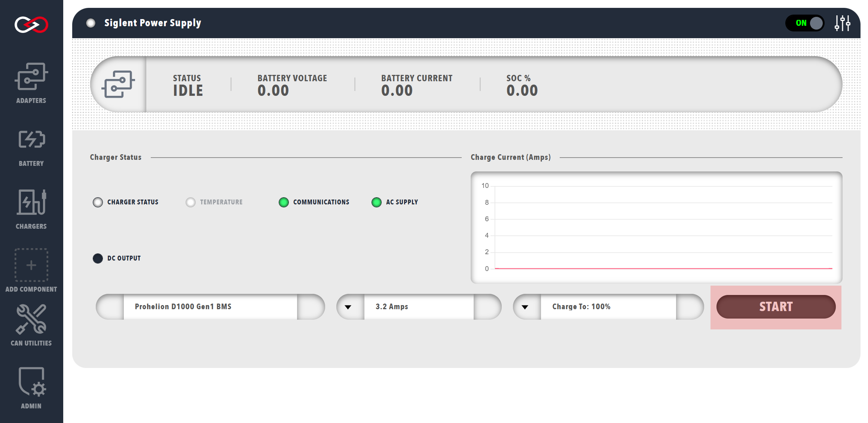Open the Adapters section
868x423 pixels.
31,83
